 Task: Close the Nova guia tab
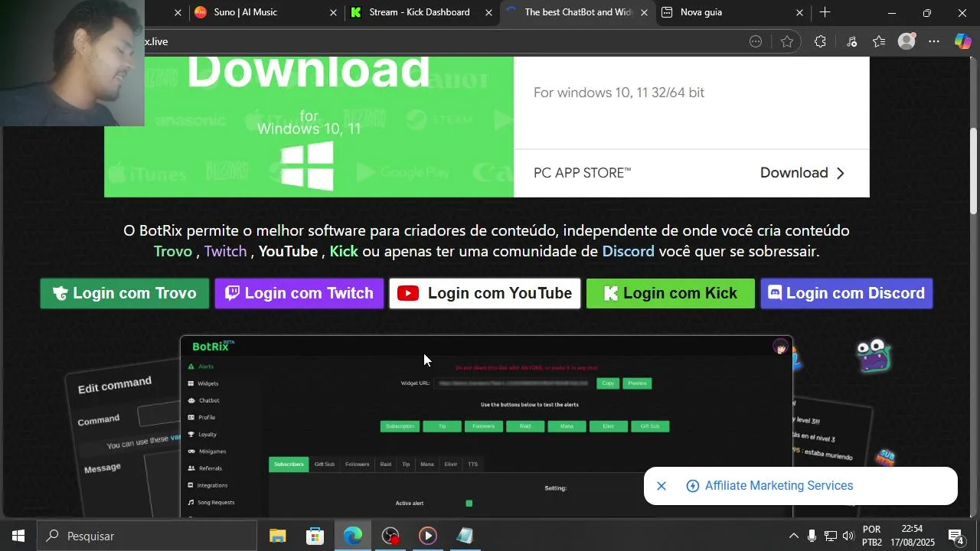point(799,12)
